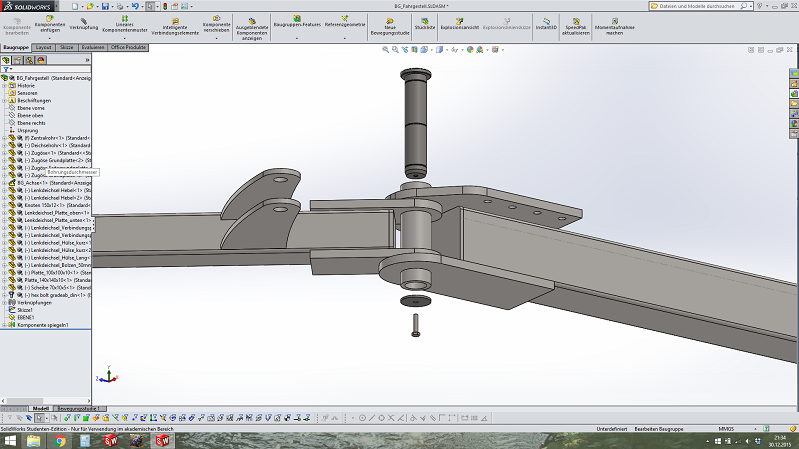Screen dimensions: 799x449
Task: Switch to the Layout tab
Action: (x=44, y=47)
